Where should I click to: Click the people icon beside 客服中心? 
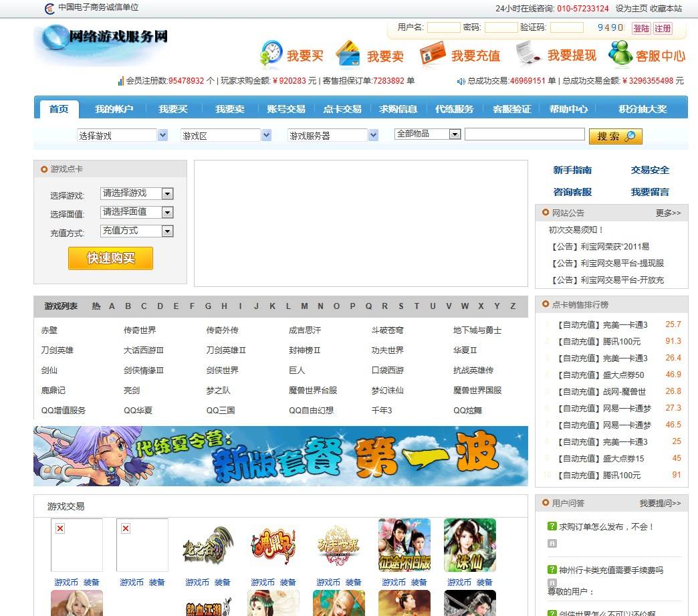click(x=620, y=54)
